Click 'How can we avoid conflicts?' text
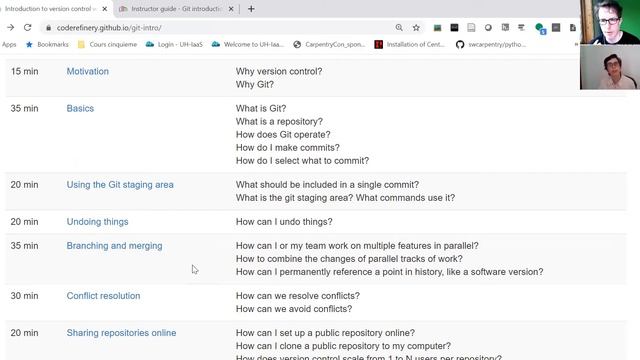Viewport: 640px width, 360px height. pos(294,309)
